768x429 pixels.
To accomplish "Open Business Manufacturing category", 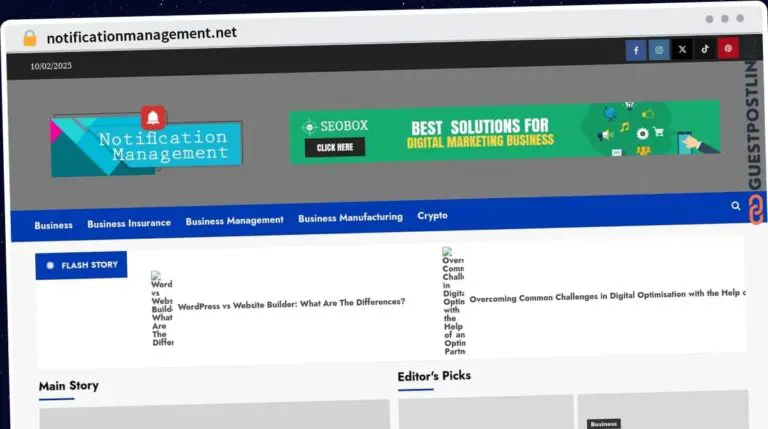I will point(350,217).
